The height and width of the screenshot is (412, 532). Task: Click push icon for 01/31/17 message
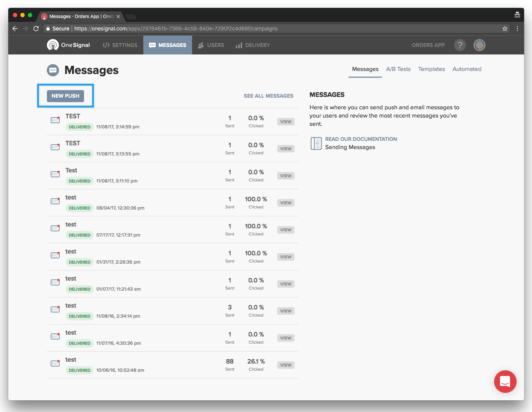[x=56, y=255]
